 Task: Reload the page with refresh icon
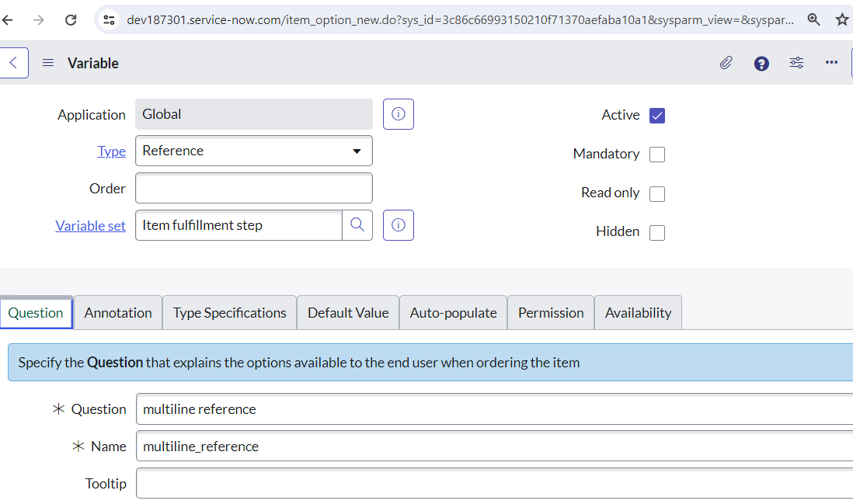(x=71, y=20)
